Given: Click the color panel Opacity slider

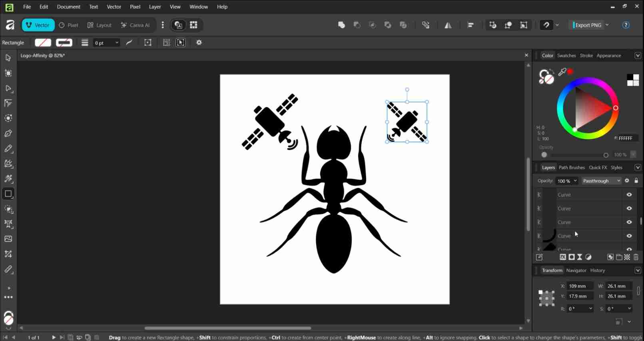Looking at the screenshot, I should pyautogui.click(x=575, y=155).
